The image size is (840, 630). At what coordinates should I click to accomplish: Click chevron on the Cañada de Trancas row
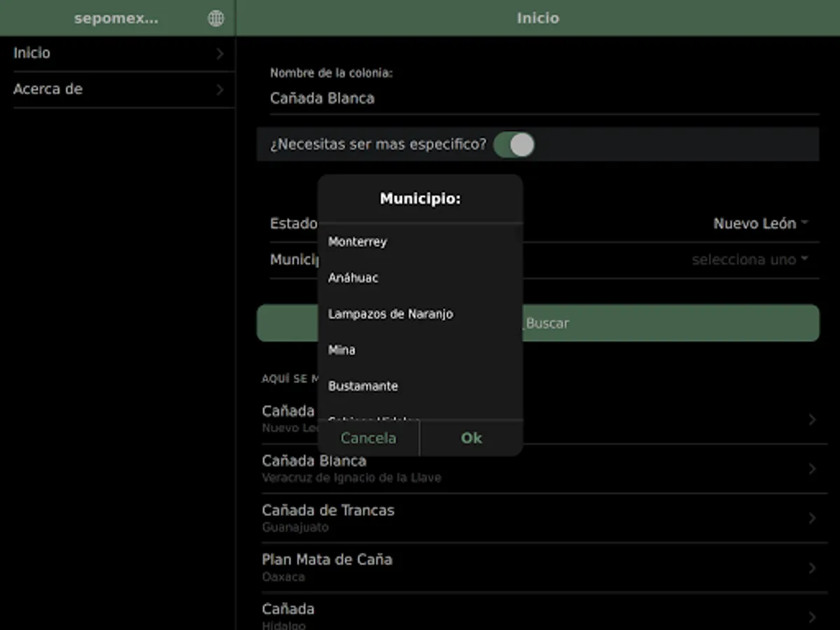point(812,518)
